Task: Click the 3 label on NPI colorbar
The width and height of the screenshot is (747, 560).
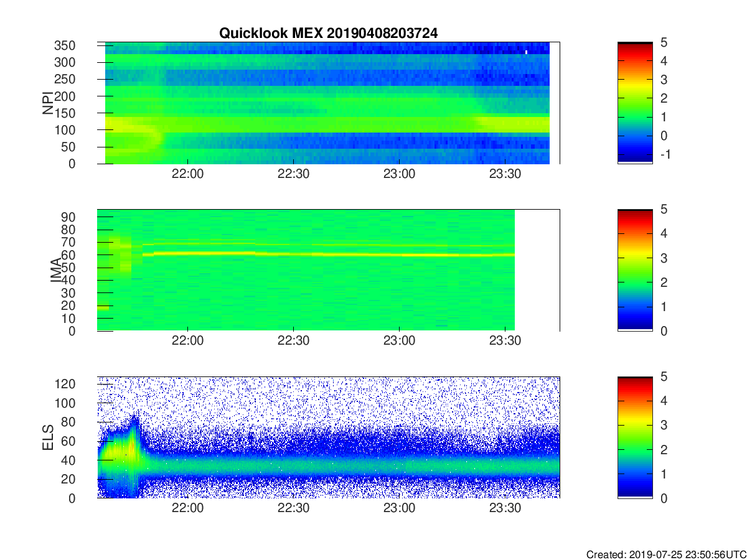Action: (664, 80)
